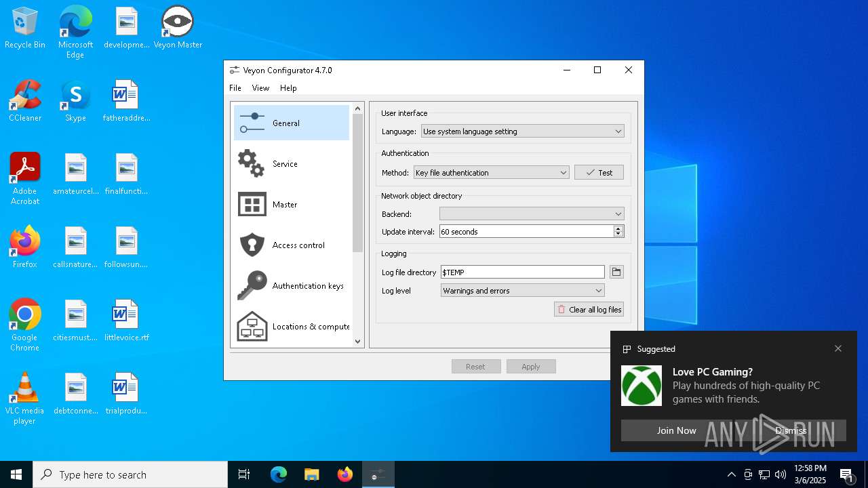The height and width of the screenshot is (488, 868).
Task: Open the Help menu
Action: click(288, 88)
